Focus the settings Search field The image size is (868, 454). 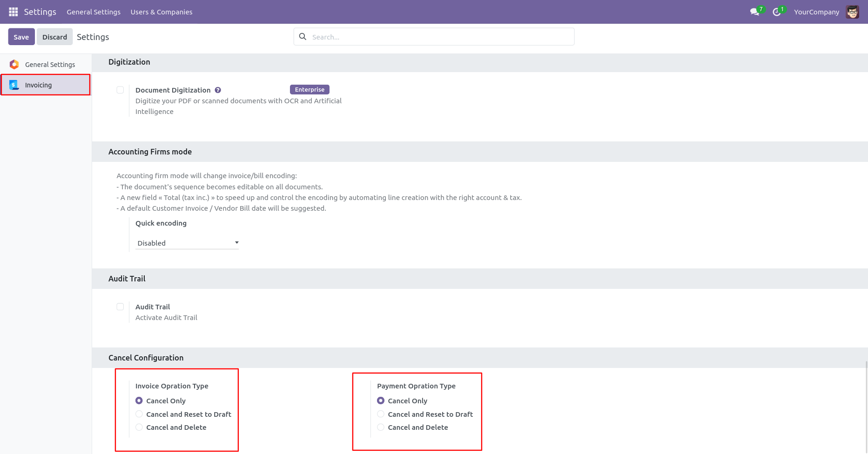pyautogui.click(x=434, y=37)
